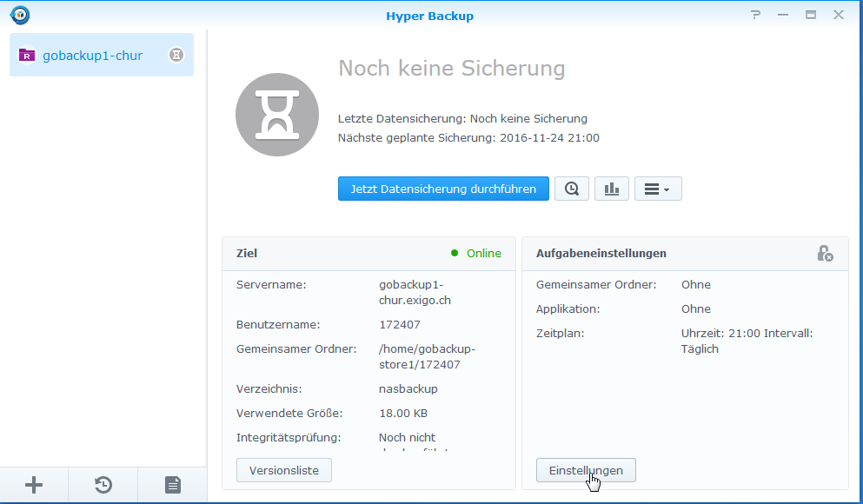The height and width of the screenshot is (504, 863).
Task: Click the Benutzername value 172407
Action: [x=400, y=325]
